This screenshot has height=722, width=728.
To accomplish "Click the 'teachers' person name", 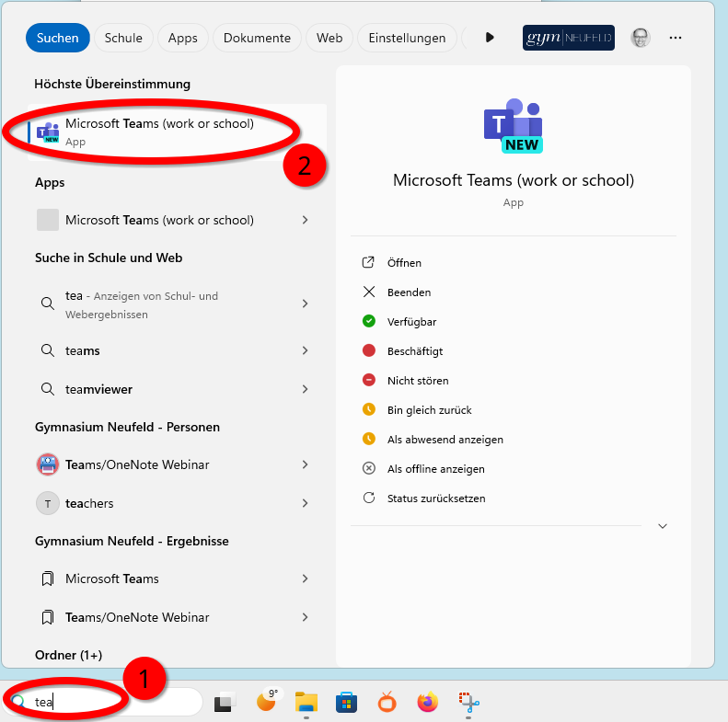I will pyautogui.click(x=89, y=503).
